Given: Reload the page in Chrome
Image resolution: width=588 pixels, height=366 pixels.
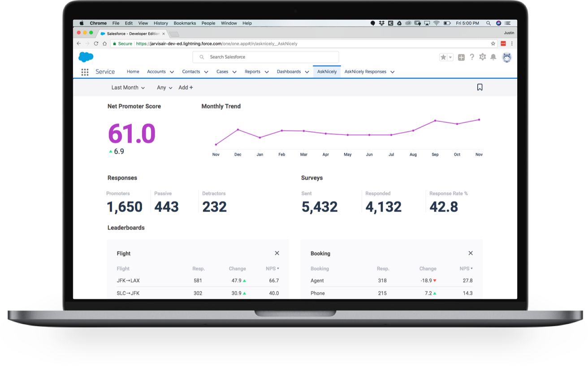Looking at the screenshot, I should 96,43.
